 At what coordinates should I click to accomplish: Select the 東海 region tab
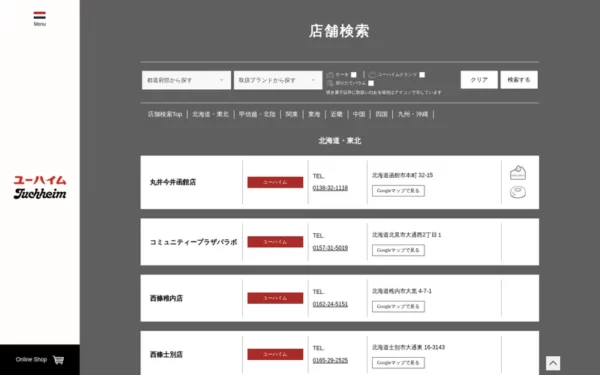point(314,114)
